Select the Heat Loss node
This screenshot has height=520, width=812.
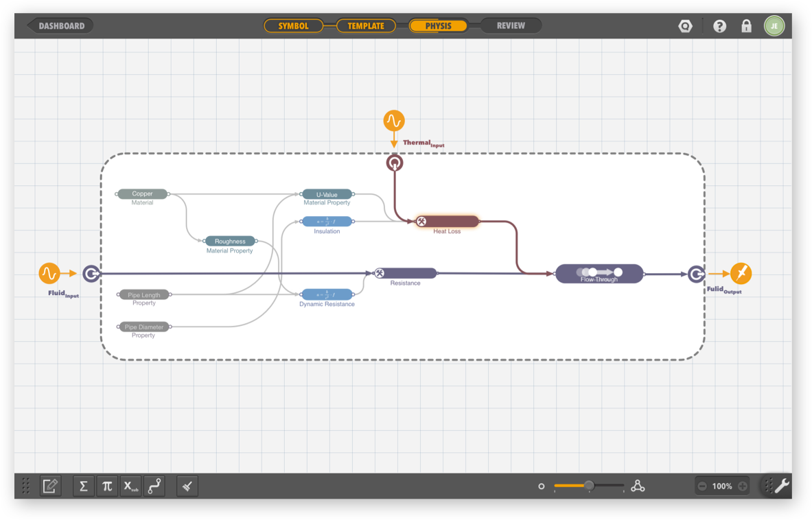[447, 222]
